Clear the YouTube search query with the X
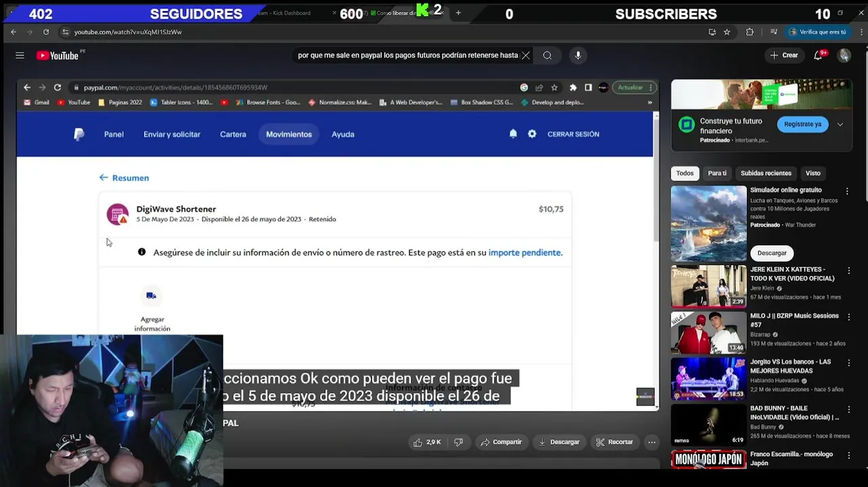Screen dimensions: 868x487 [526, 55]
